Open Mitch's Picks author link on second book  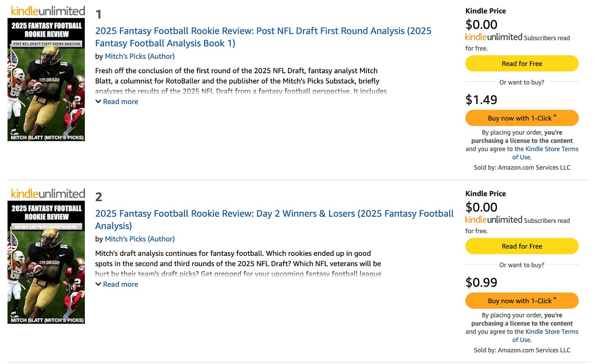click(139, 239)
